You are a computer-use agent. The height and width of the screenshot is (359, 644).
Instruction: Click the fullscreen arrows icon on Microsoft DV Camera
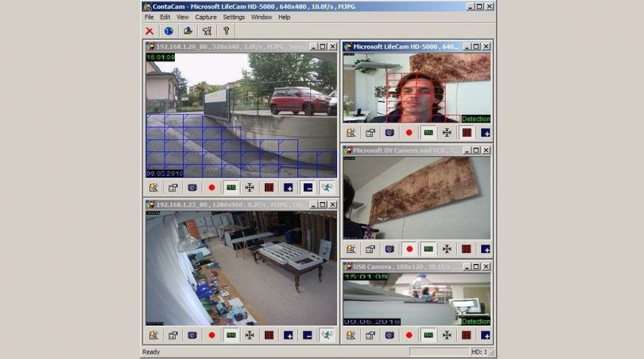[447, 249]
